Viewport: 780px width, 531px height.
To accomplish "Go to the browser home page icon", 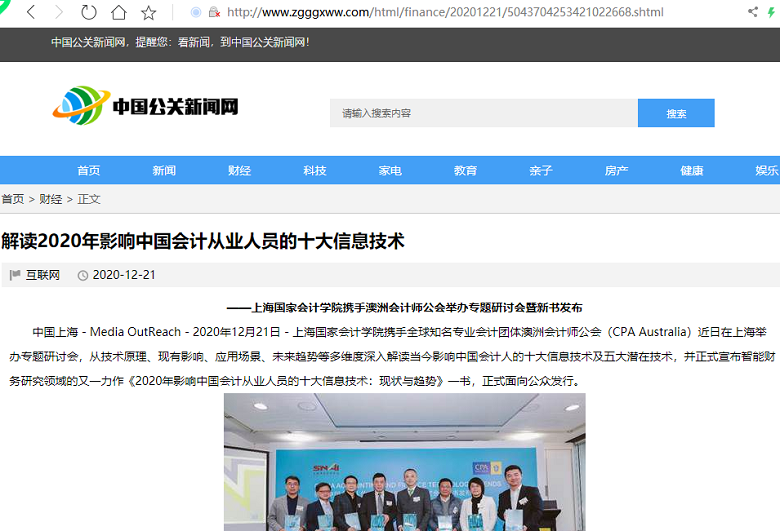I will [119, 13].
